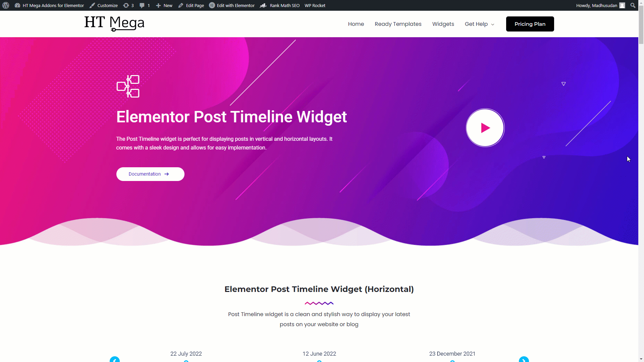Click the Elementor edit pencil icon
644x362 pixels.
click(x=180, y=5)
